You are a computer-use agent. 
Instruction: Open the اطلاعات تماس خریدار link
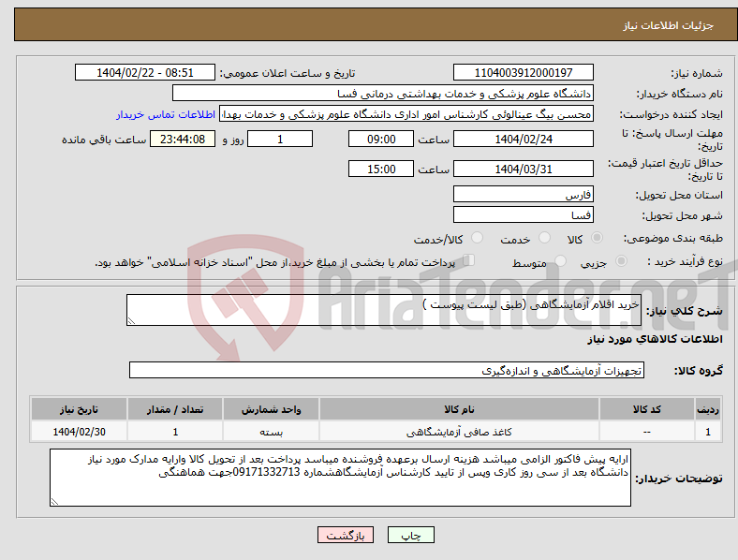coord(166,114)
